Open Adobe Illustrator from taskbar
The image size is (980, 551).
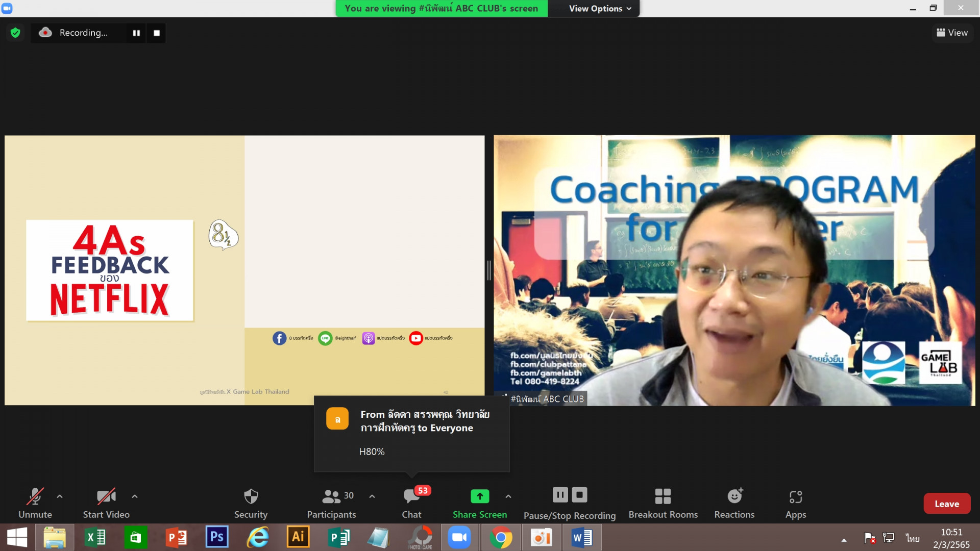tap(298, 537)
